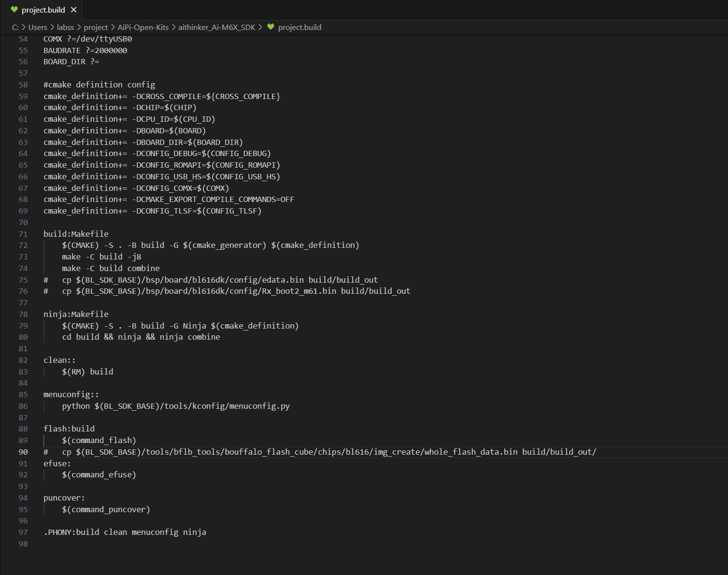Open the C: breadcrumb segment
The height and width of the screenshot is (575, 728).
[15, 28]
